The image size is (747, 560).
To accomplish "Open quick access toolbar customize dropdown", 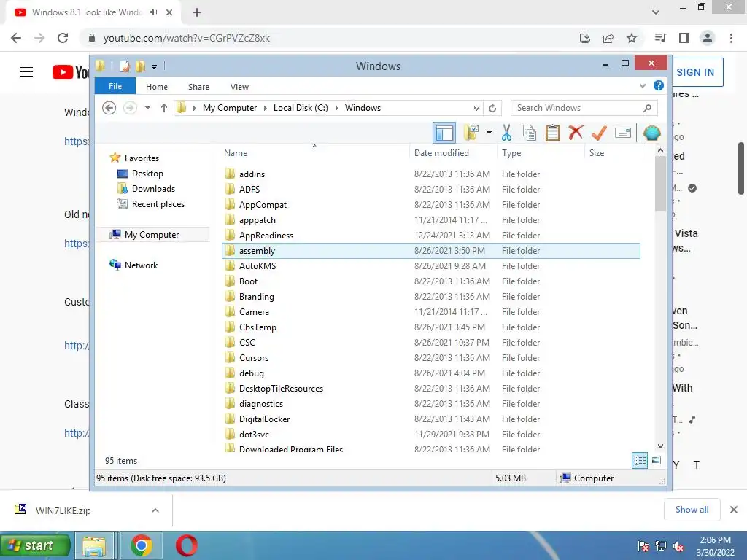I will pos(155,66).
